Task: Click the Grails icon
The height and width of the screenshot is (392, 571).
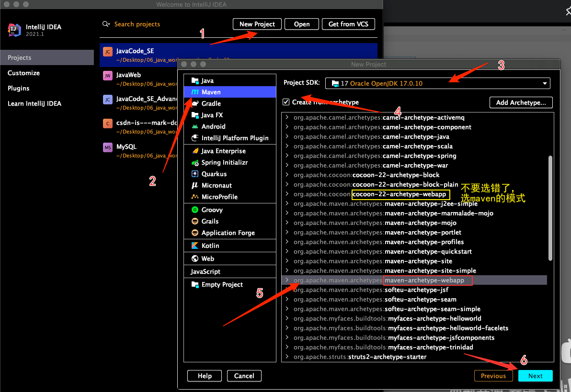Action: 195,221
